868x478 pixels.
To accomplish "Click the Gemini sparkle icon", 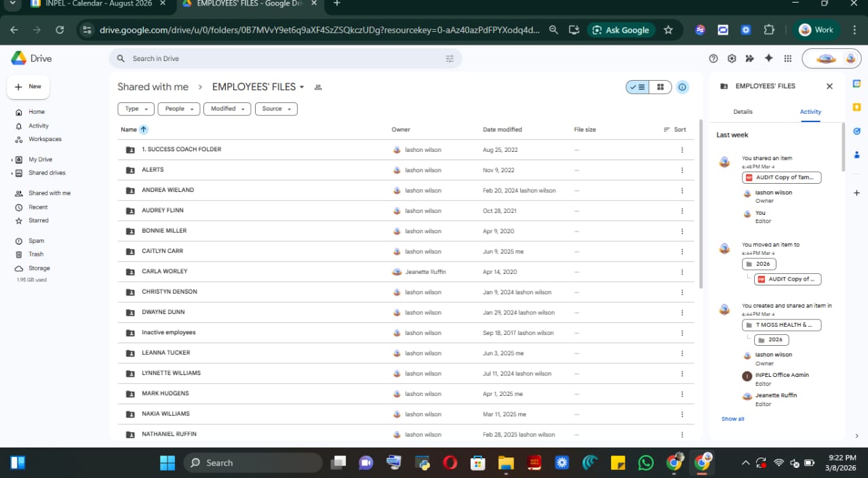I will coord(768,59).
